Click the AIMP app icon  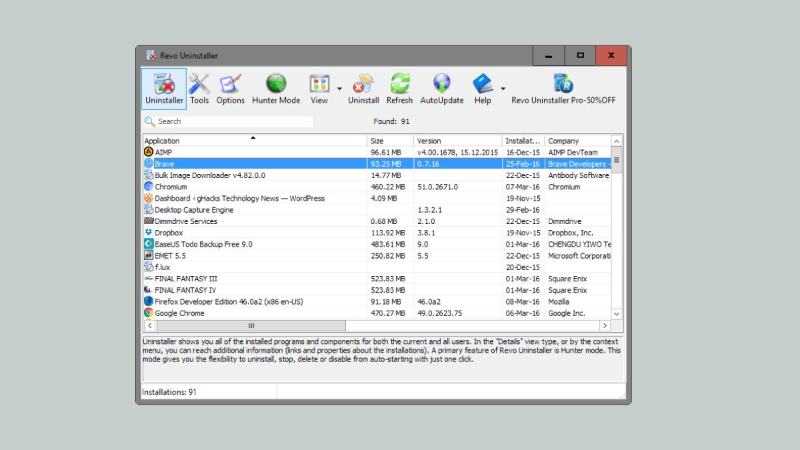(x=148, y=152)
